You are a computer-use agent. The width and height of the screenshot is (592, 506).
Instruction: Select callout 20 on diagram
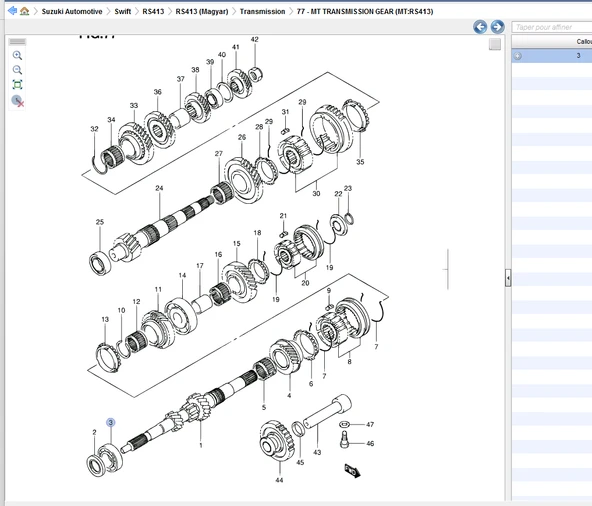click(305, 283)
